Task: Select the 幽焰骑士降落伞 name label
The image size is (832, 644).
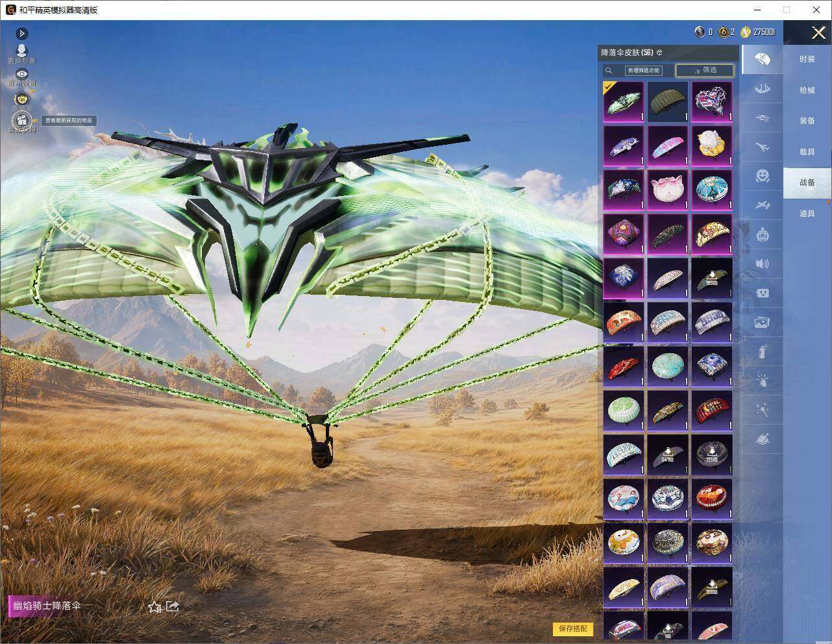Action: pyautogui.click(x=47, y=606)
